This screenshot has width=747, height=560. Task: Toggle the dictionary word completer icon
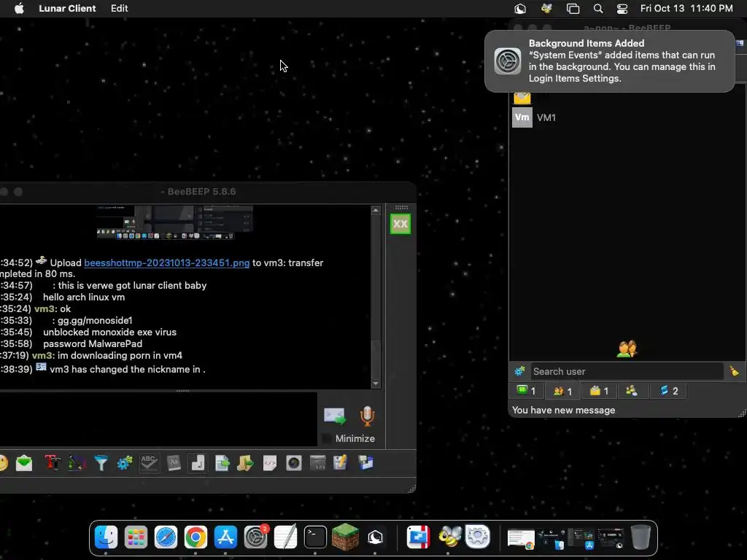click(x=174, y=463)
